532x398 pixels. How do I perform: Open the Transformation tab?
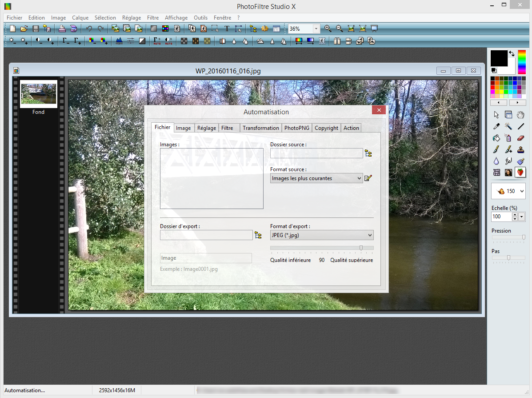(261, 128)
